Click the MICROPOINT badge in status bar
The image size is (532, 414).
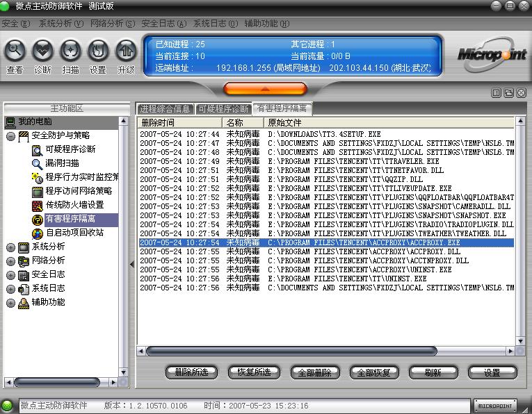pyautogui.click(x=495, y=406)
